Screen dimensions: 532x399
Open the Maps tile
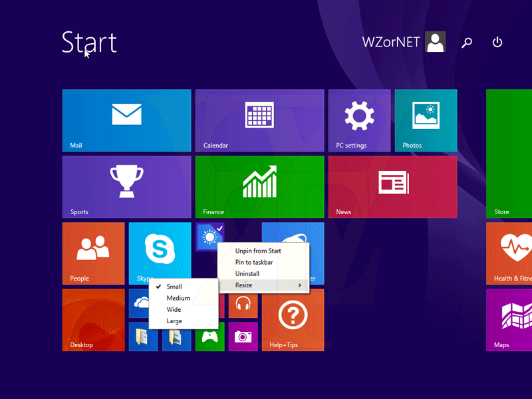point(509,320)
